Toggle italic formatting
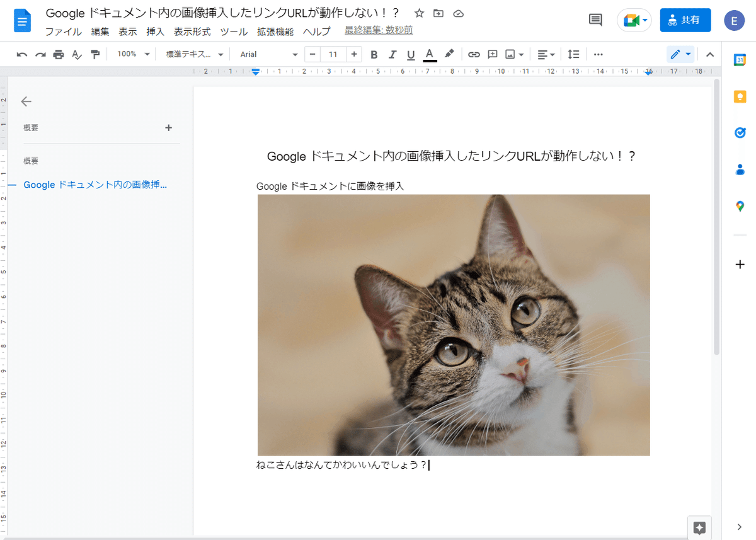Image resolution: width=756 pixels, height=540 pixels. click(392, 54)
